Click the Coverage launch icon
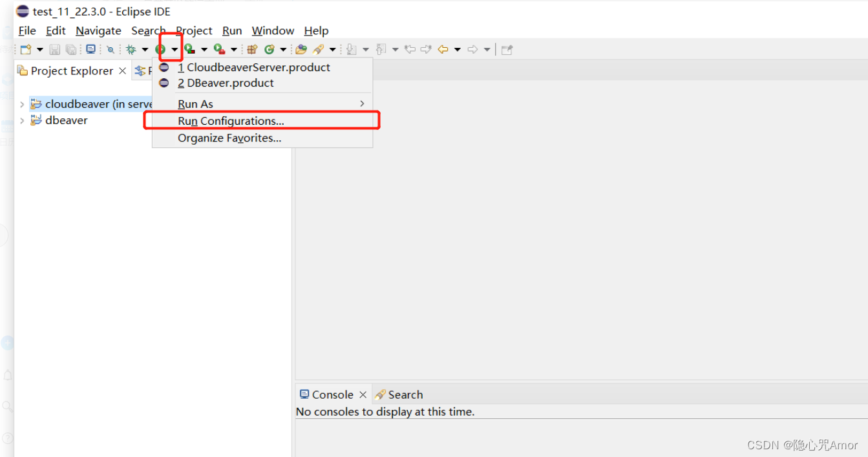Screen dimensions: 868x457 pyautogui.click(x=189, y=49)
